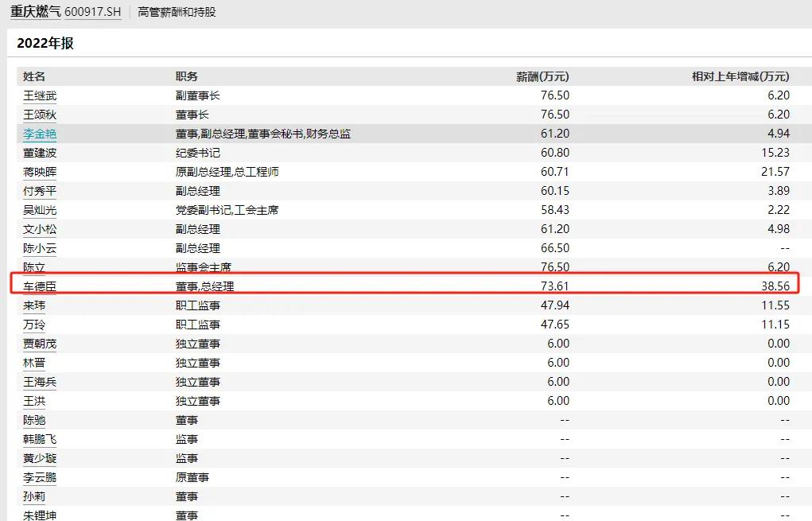
Task: Select change value 11.15
Action: pyautogui.click(x=775, y=325)
